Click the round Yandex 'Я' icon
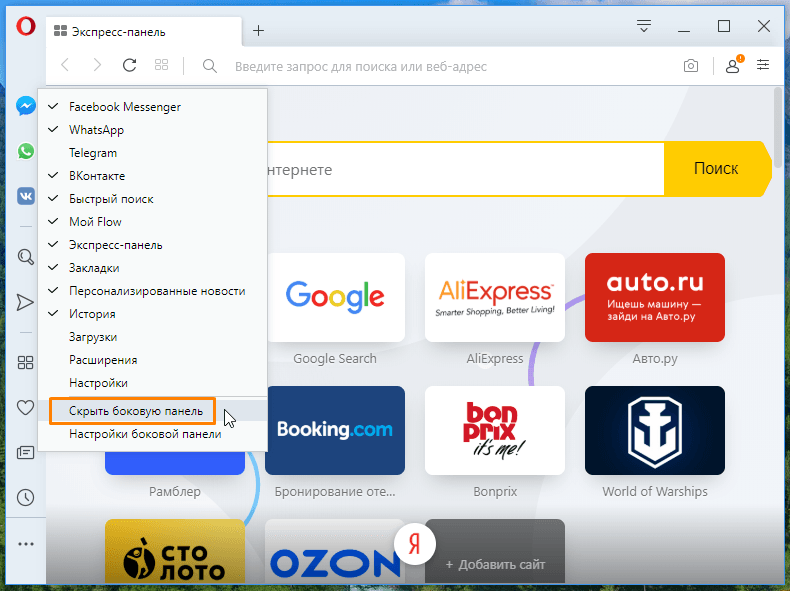The width and height of the screenshot is (790, 591). click(415, 544)
